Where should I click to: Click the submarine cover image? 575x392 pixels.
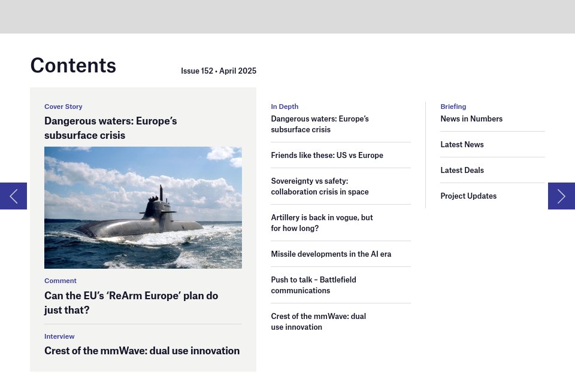143,208
